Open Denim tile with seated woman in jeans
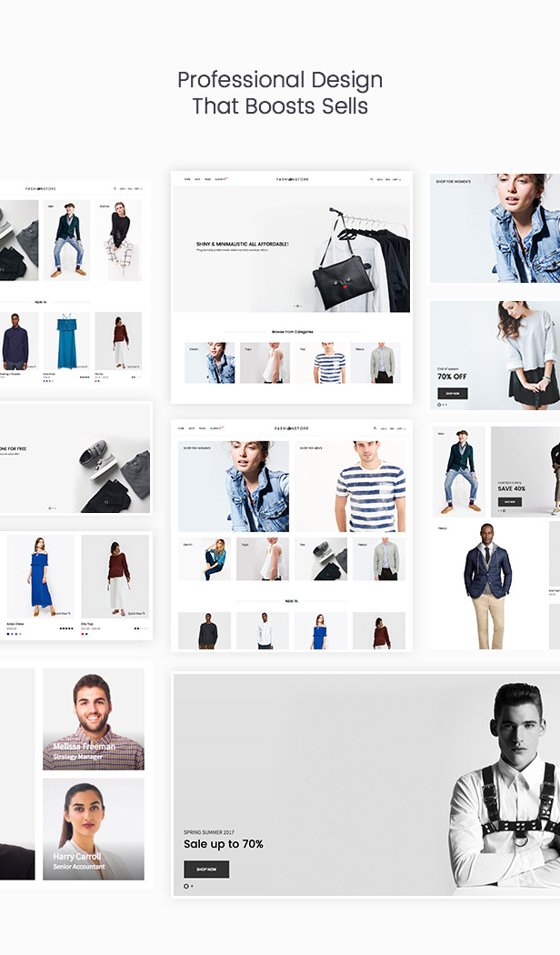 [x=205, y=559]
